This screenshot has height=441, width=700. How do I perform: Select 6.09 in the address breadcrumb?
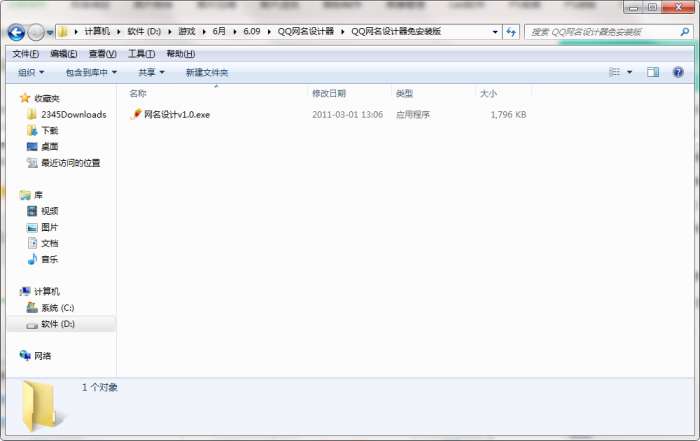point(252,31)
